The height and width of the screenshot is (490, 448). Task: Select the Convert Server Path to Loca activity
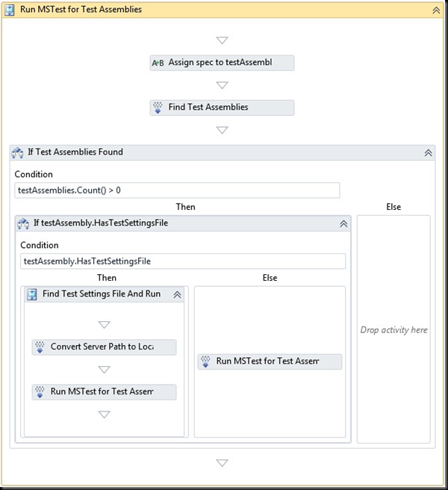[105, 347]
